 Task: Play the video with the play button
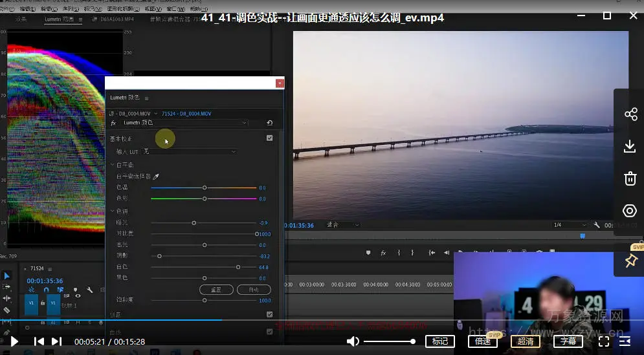click(14, 341)
